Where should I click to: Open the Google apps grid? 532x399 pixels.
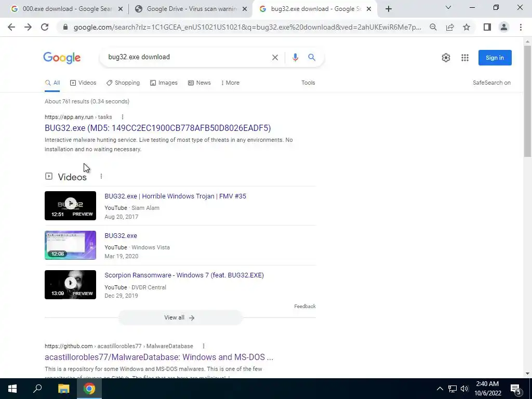(x=465, y=58)
